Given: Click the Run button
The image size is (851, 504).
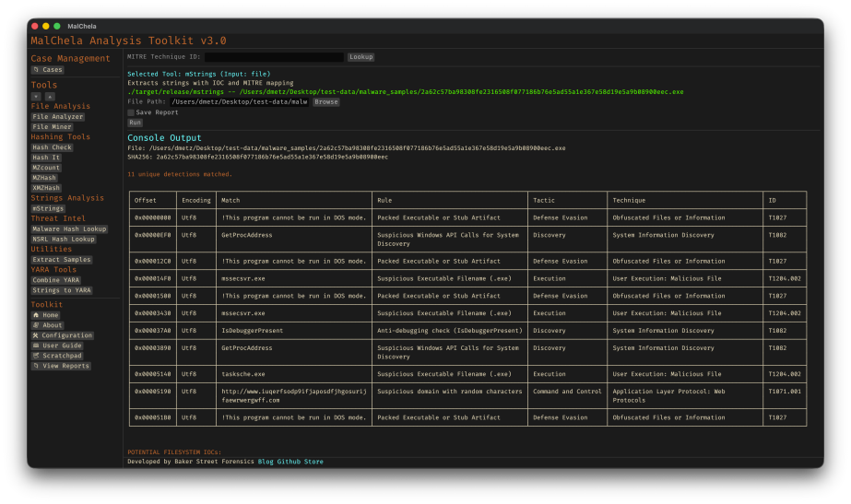Looking at the screenshot, I should pos(135,123).
